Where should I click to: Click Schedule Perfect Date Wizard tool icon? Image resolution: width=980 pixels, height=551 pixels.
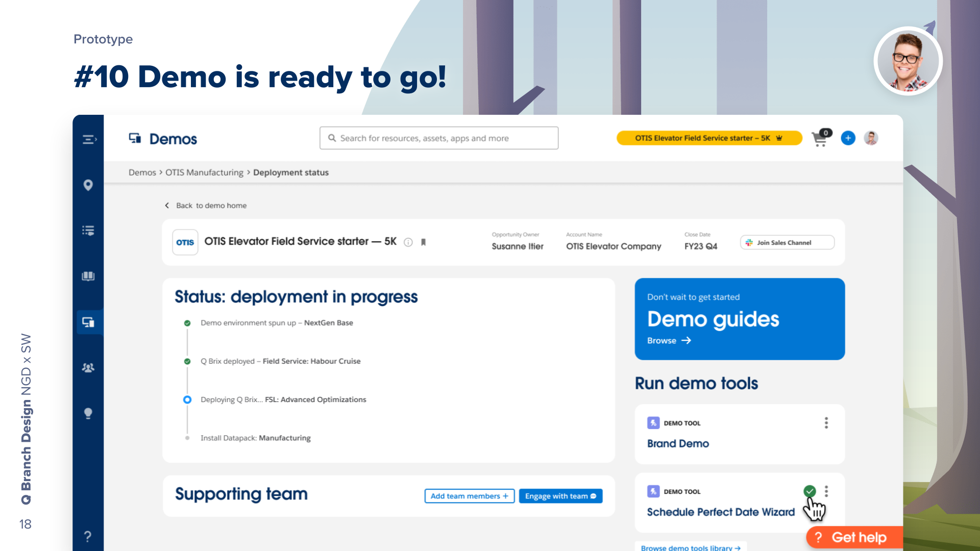(653, 491)
